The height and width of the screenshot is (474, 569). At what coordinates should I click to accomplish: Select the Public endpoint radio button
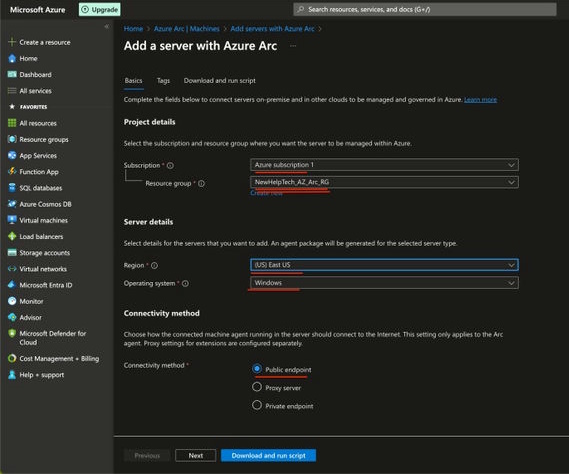pos(257,369)
